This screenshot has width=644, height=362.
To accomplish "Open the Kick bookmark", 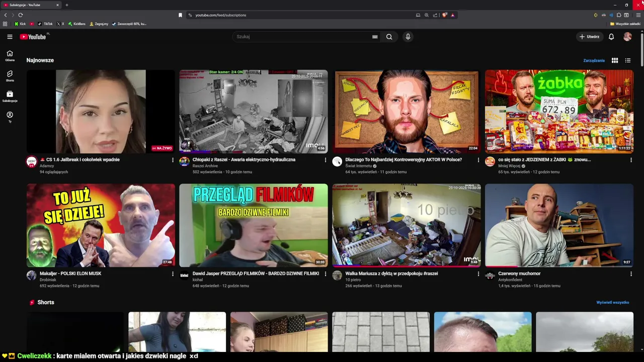I will click(20, 24).
